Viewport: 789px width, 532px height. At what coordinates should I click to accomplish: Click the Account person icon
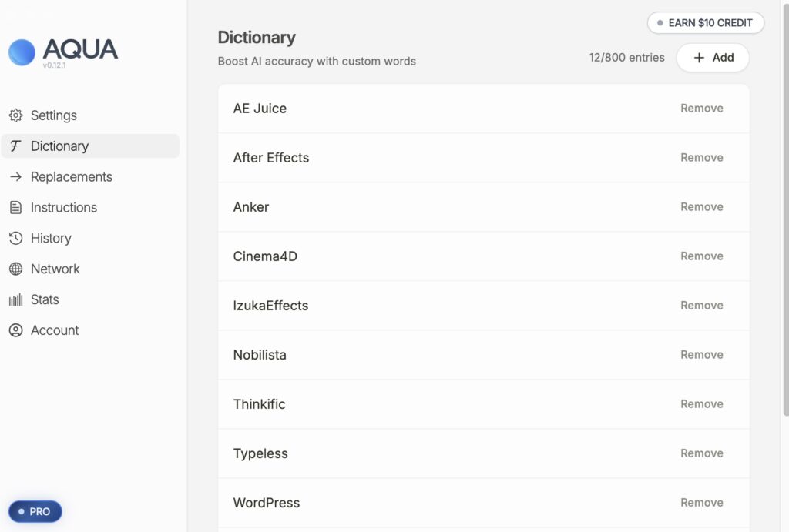[15, 330]
